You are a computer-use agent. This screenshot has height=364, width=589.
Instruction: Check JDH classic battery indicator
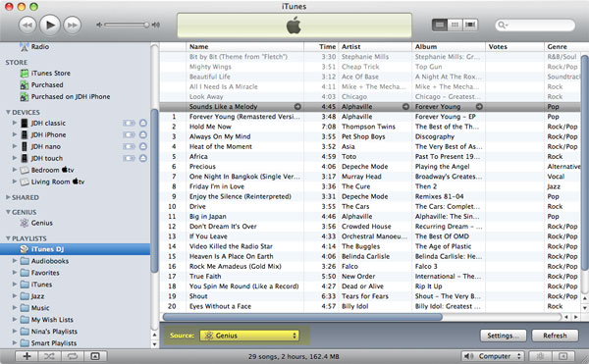[129, 123]
